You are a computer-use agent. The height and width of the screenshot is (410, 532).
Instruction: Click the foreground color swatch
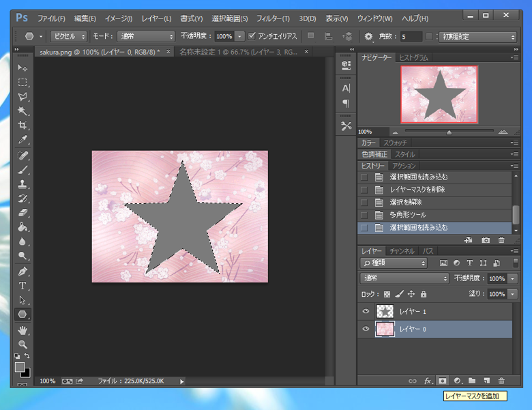tap(20, 367)
